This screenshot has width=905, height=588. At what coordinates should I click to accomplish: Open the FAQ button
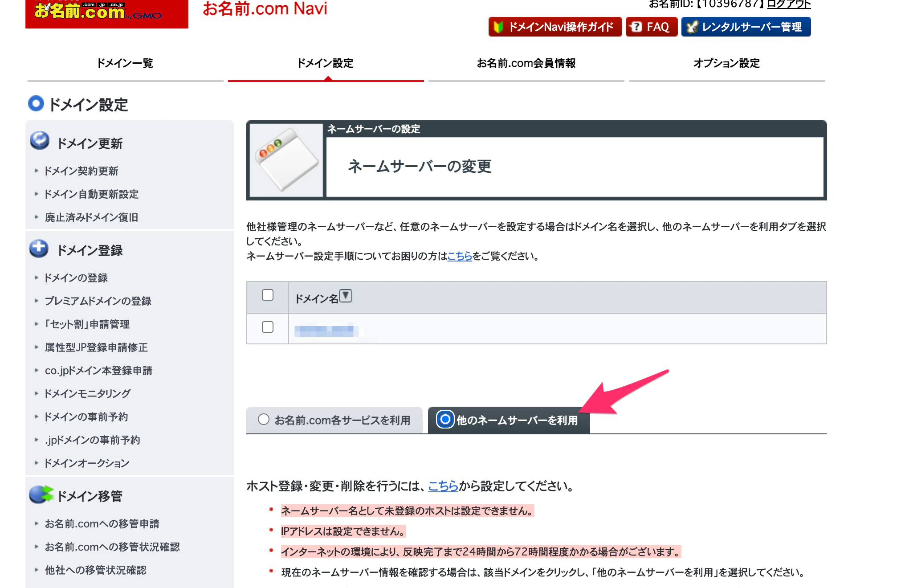pyautogui.click(x=652, y=27)
